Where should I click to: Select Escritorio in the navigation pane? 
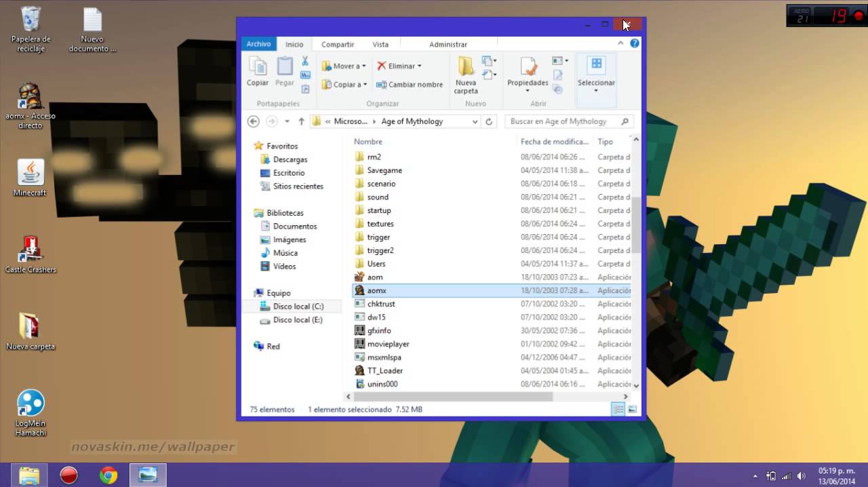(289, 173)
